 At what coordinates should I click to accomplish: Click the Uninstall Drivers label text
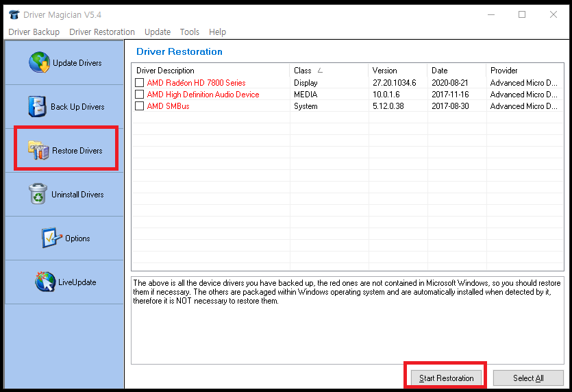pyautogui.click(x=77, y=194)
